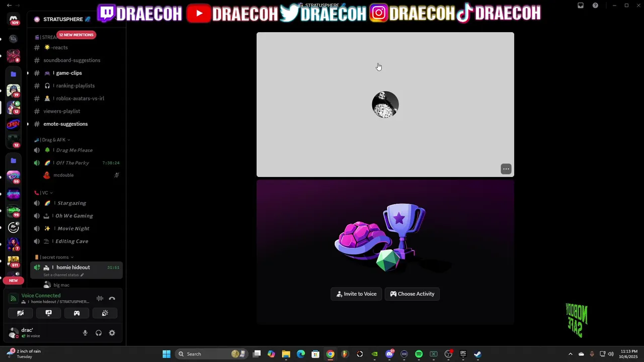Open File Explorer from the taskbar
The height and width of the screenshot is (362, 644).
pos(286,354)
